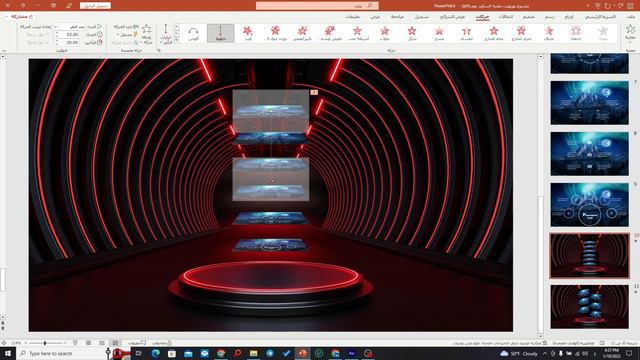This screenshot has height=360, width=640.
Task: Switch to Slide Sorter view button
Action: 102,343
